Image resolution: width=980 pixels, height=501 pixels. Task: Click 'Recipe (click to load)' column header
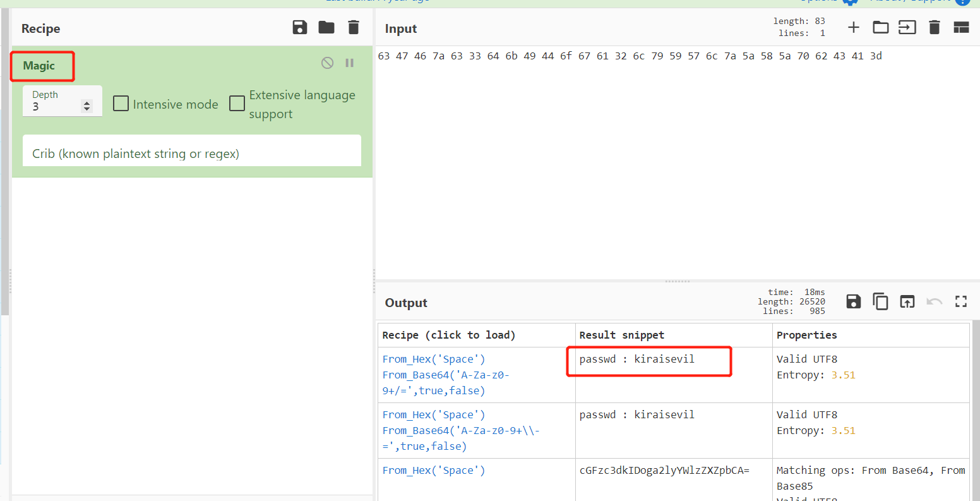click(449, 335)
